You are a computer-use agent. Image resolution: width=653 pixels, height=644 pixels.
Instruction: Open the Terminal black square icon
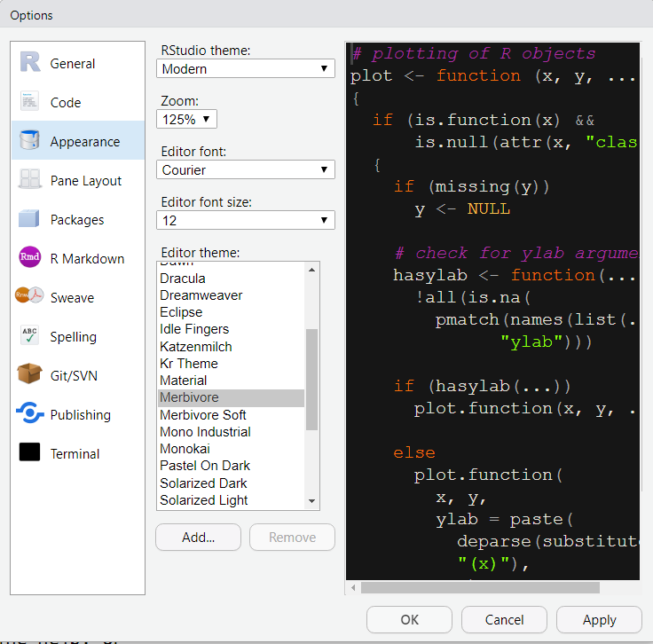[30, 453]
